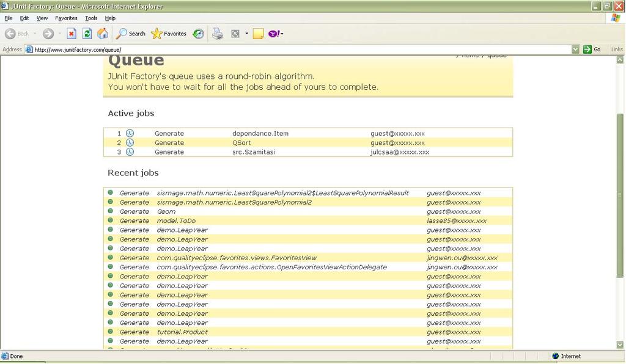Click the Go button
This screenshot has width=626, height=364.
tap(592, 49)
